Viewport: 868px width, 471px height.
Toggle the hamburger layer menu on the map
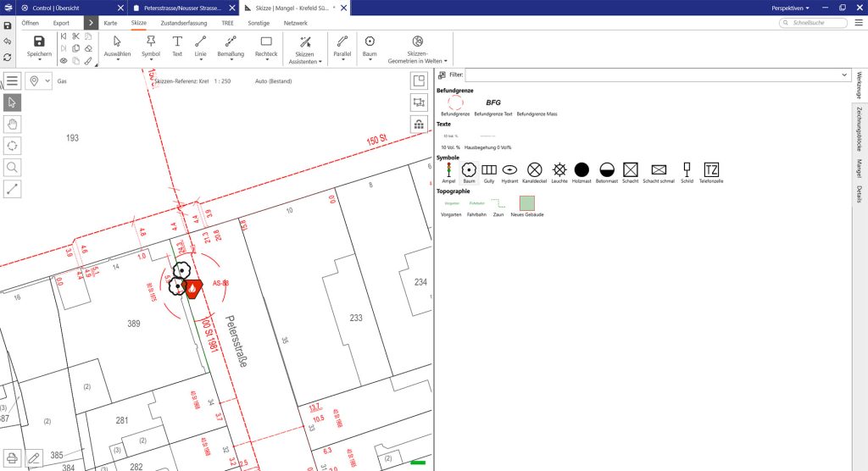pos(13,80)
